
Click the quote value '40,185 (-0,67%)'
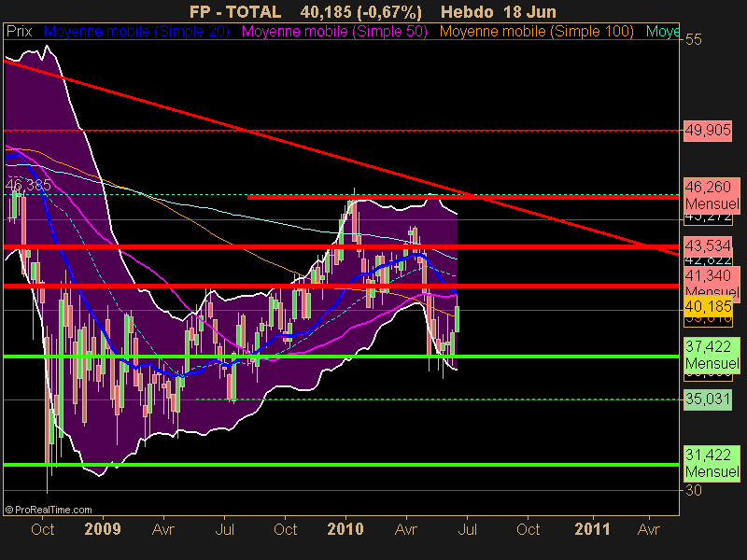click(361, 12)
